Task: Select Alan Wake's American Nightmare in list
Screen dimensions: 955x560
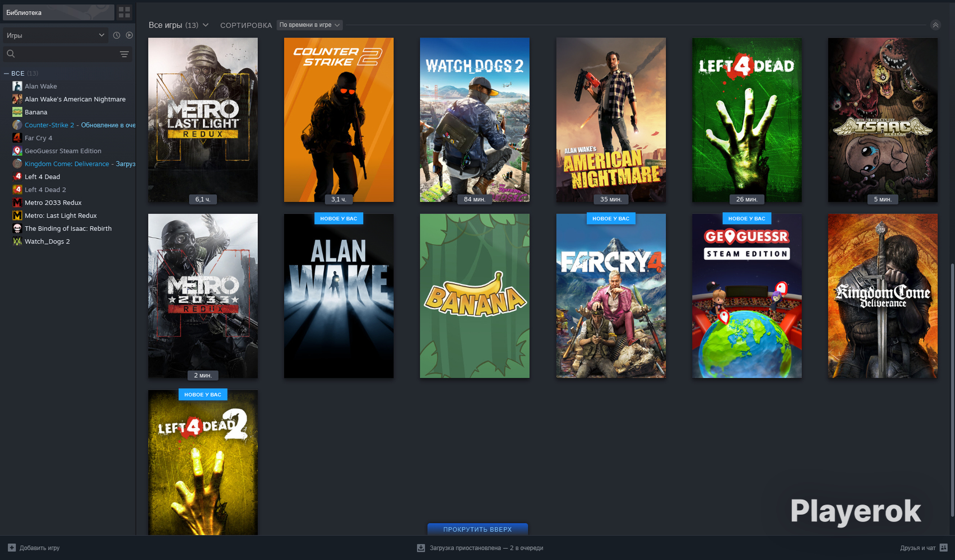Action: (75, 99)
